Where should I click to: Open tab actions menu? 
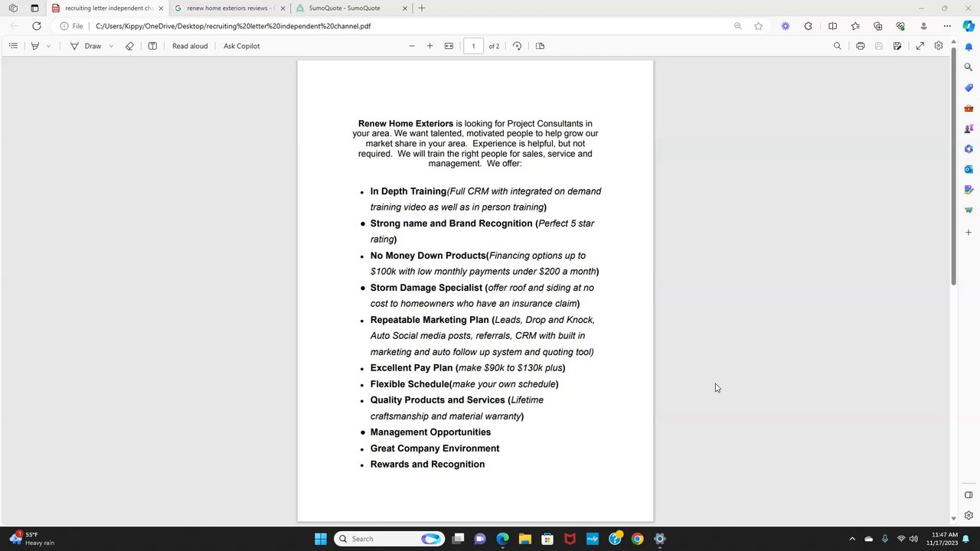34,8
